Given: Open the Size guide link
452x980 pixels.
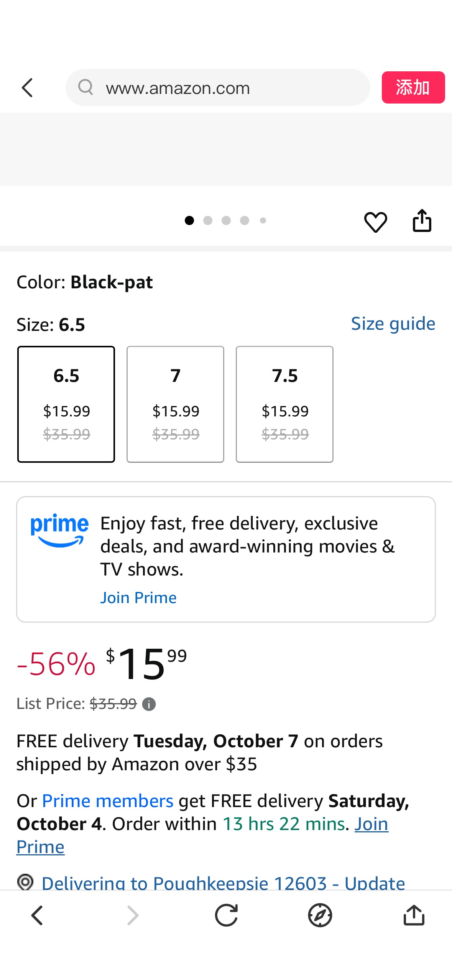Looking at the screenshot, I should tap(393, 324).
